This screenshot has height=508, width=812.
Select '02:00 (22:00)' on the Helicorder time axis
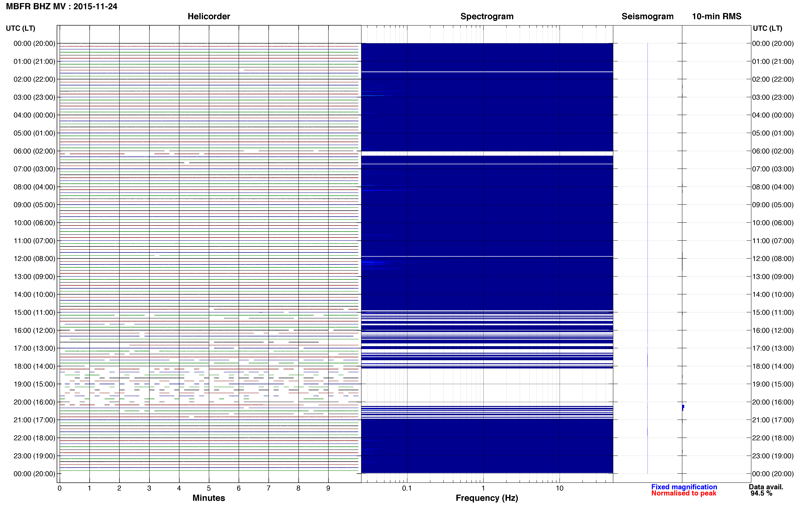click(34, 79)
